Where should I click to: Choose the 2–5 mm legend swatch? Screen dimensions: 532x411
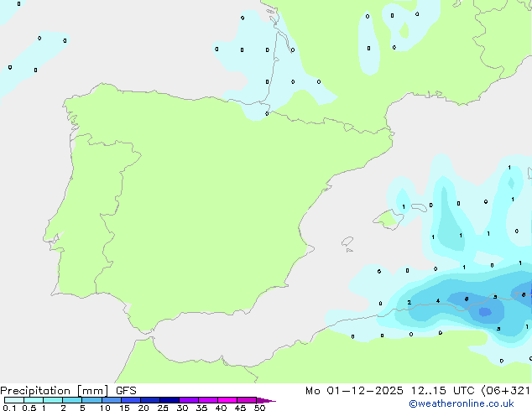coord(72,400)
